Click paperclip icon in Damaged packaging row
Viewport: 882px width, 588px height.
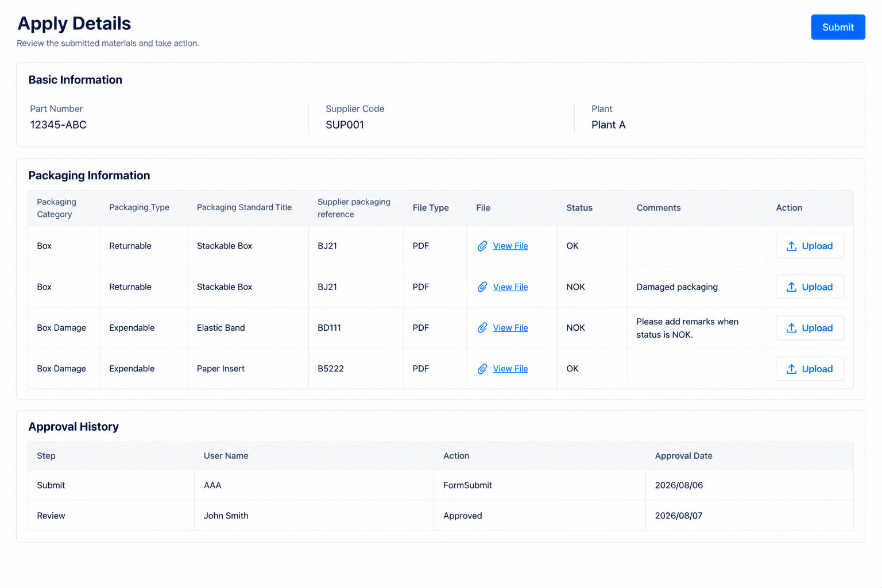(x=482, y=287)
